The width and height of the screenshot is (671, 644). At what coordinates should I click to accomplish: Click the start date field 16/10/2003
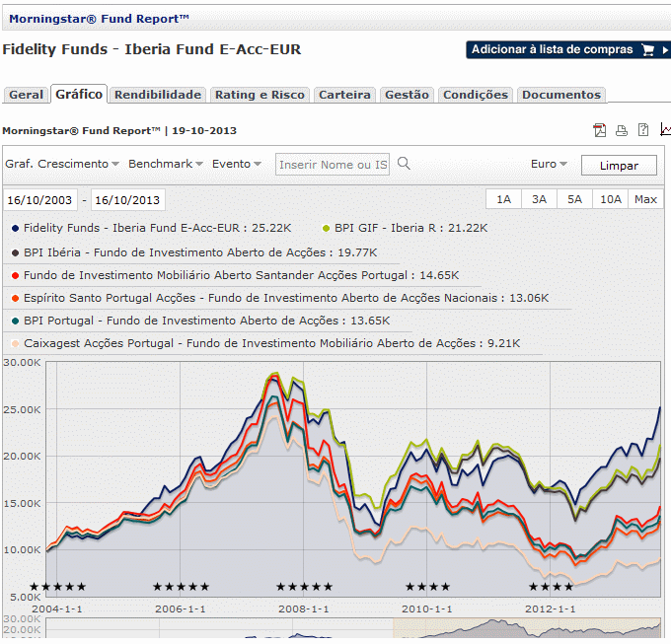[39, 199]
